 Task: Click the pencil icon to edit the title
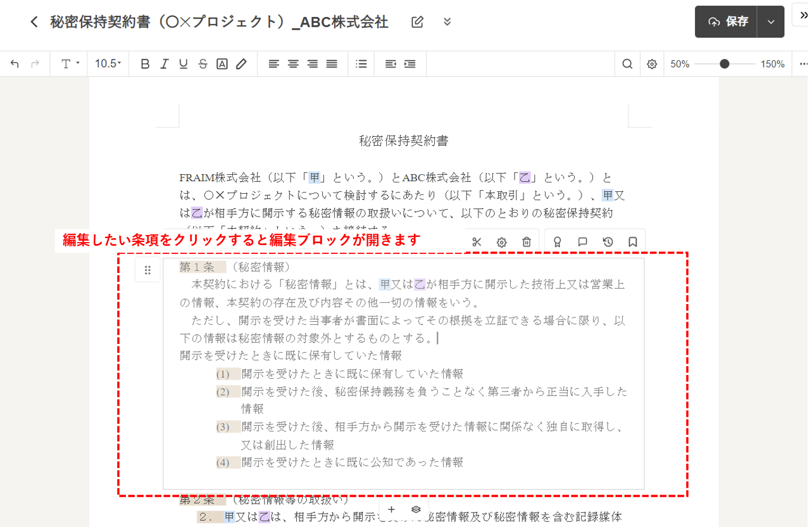click(417, 22)
